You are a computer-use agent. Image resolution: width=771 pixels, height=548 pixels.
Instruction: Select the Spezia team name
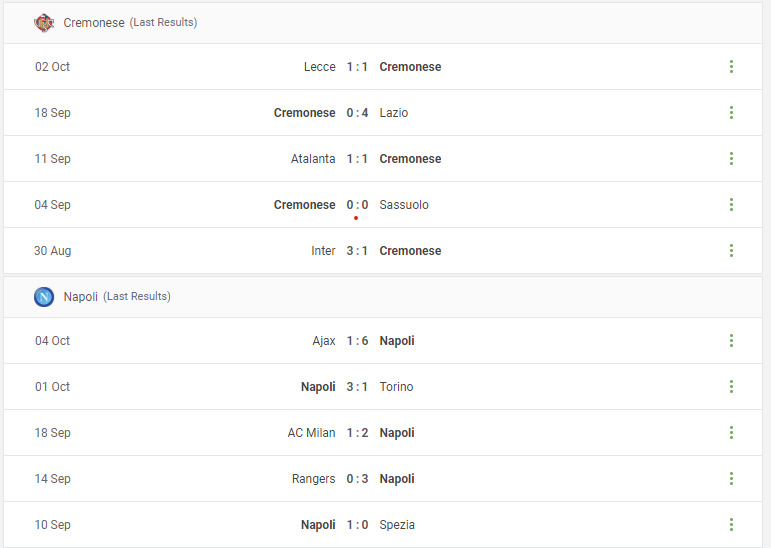point(397,525)
